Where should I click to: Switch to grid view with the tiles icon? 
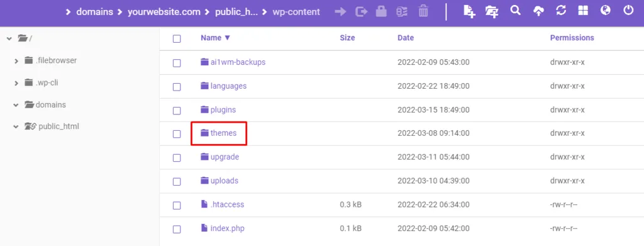point(583,11)
